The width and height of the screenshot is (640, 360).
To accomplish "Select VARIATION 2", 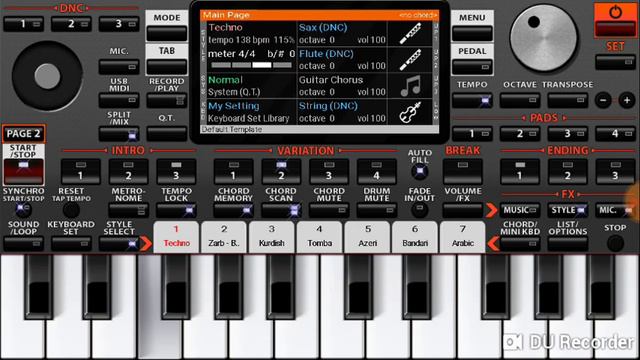I will [x=281, y=171].
